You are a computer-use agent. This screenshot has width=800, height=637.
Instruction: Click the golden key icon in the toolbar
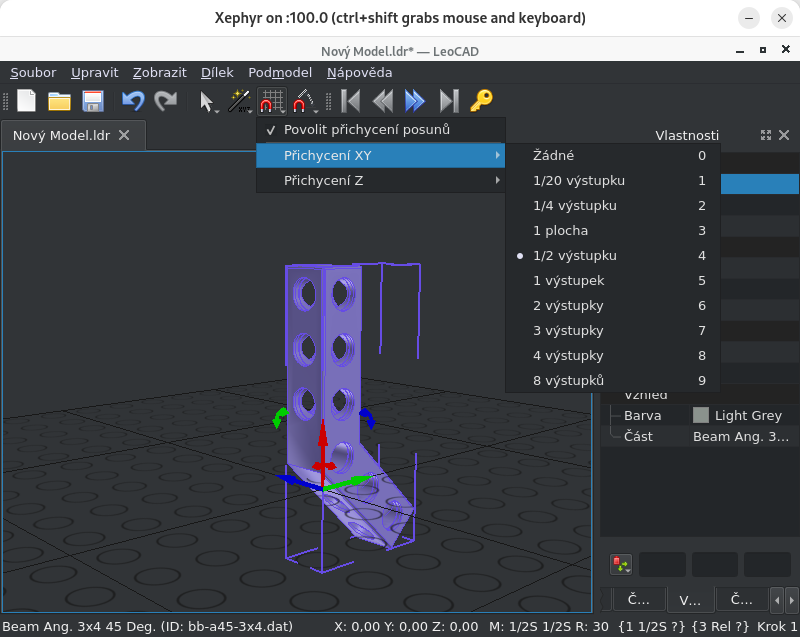pyautogui.click(x=482, y=101)
